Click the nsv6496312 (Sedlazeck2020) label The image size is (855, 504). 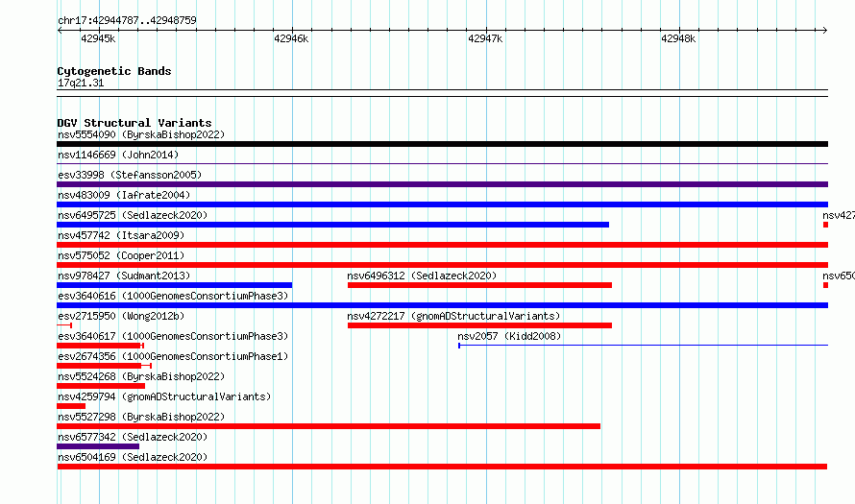(422, 276)
